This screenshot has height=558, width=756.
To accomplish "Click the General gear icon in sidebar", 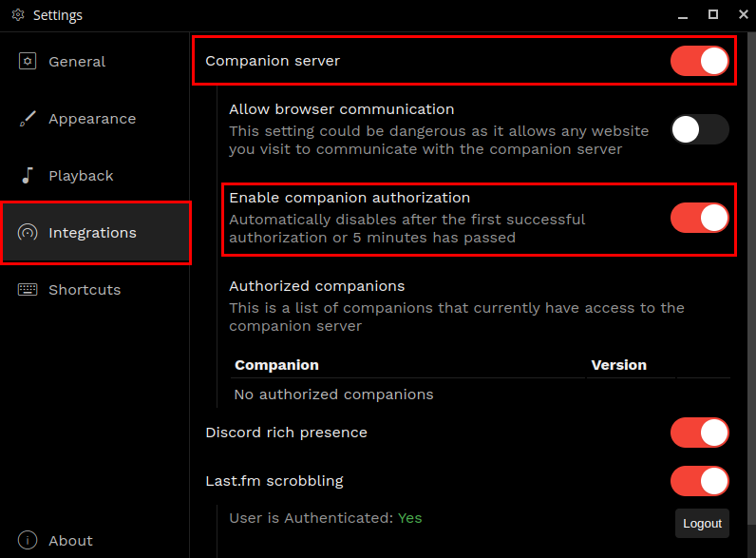I will [x=28, y=62].
